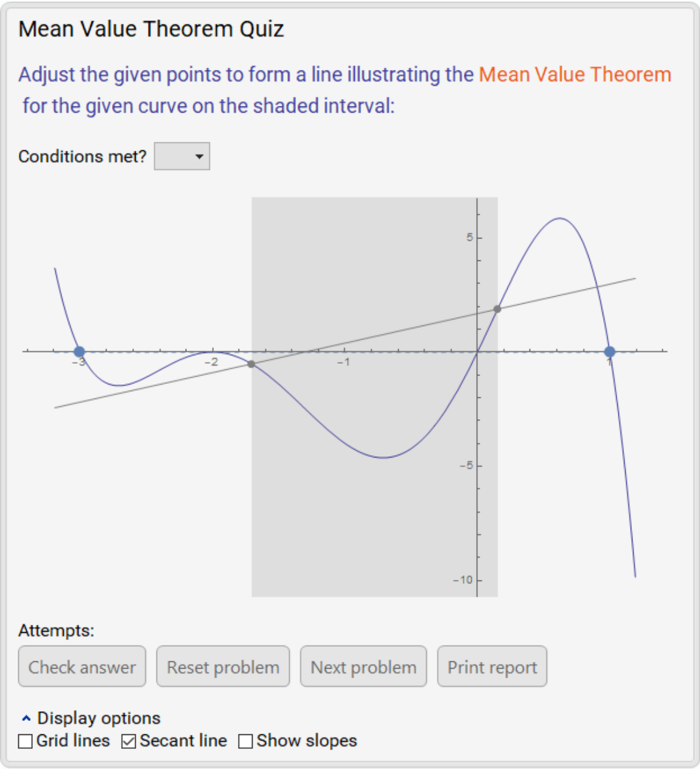Click the -10 label on the y-axis

463,580
